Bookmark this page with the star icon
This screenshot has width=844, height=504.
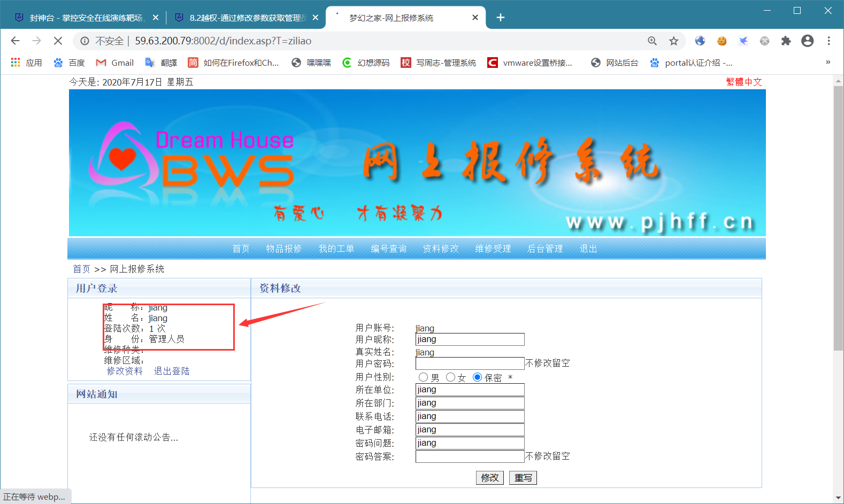tap(673, 41)
